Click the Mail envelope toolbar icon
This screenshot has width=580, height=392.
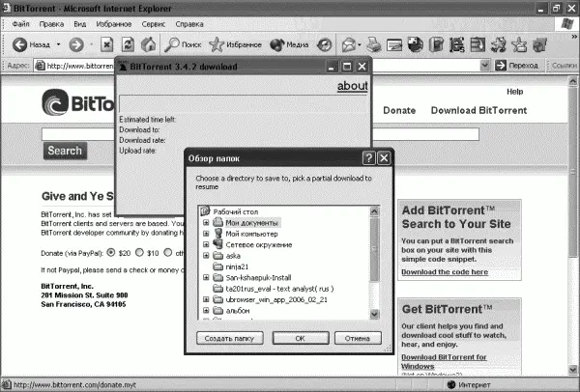[x=348, y=45]
